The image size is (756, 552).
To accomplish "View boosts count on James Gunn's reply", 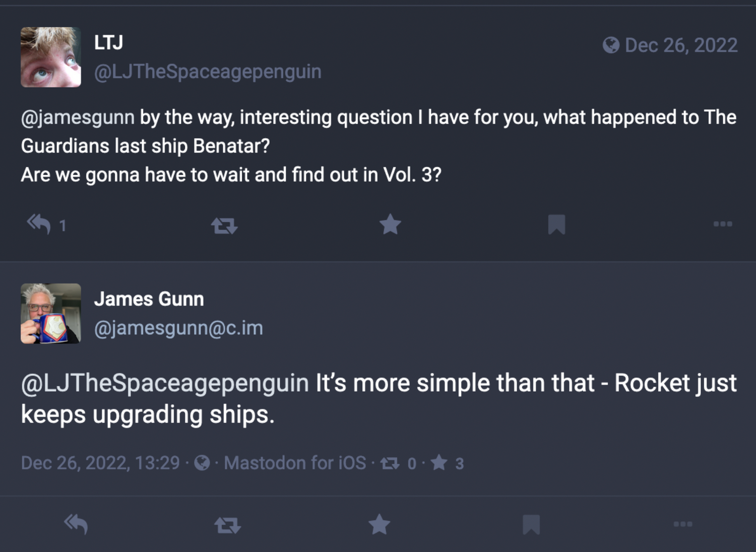I will pos(398,463).
